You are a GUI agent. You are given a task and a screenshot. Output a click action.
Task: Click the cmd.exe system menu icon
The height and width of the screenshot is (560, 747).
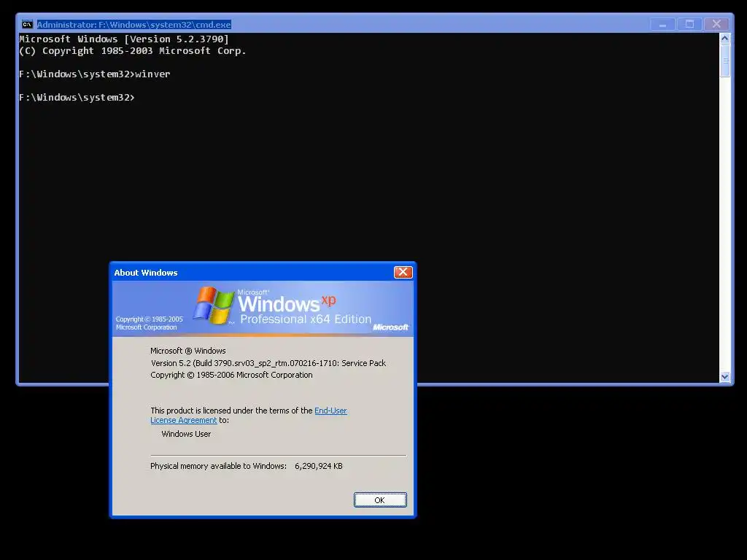(27, 24)
